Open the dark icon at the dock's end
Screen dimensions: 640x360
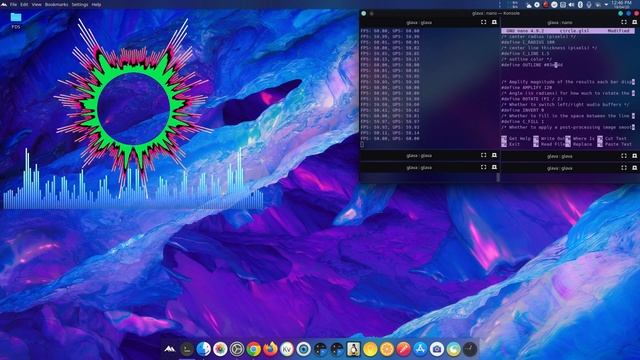[x=470, y=349]
